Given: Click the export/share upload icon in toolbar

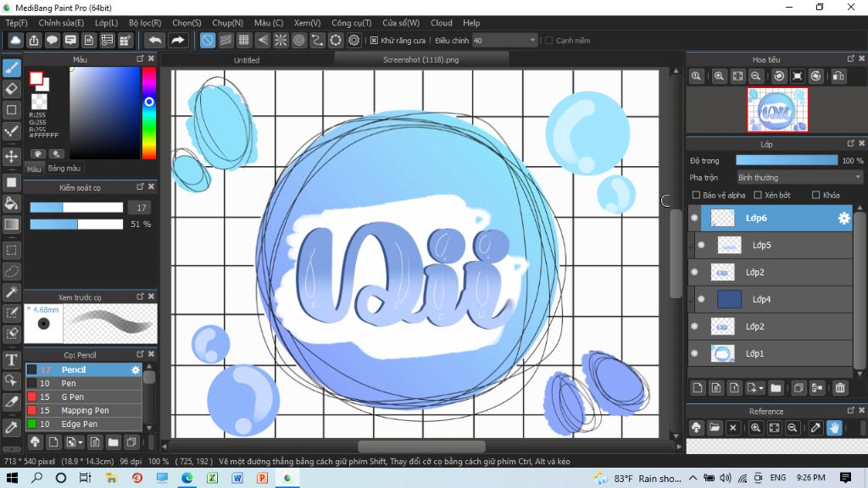Looking at the screenshot, I should pos(34,41).
